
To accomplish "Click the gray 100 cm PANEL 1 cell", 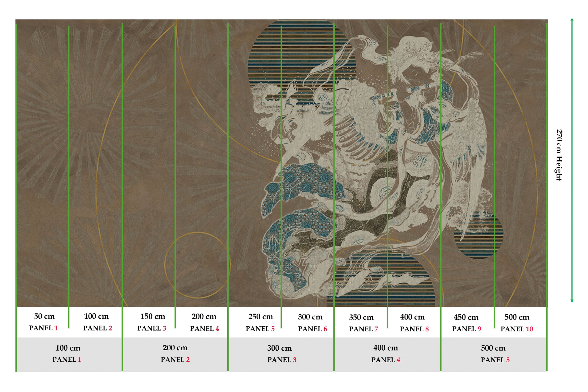I will coord(69,354).
